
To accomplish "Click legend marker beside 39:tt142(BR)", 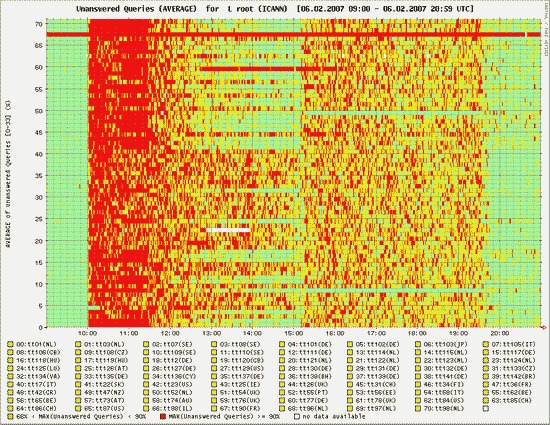I will tap(485, 377).
